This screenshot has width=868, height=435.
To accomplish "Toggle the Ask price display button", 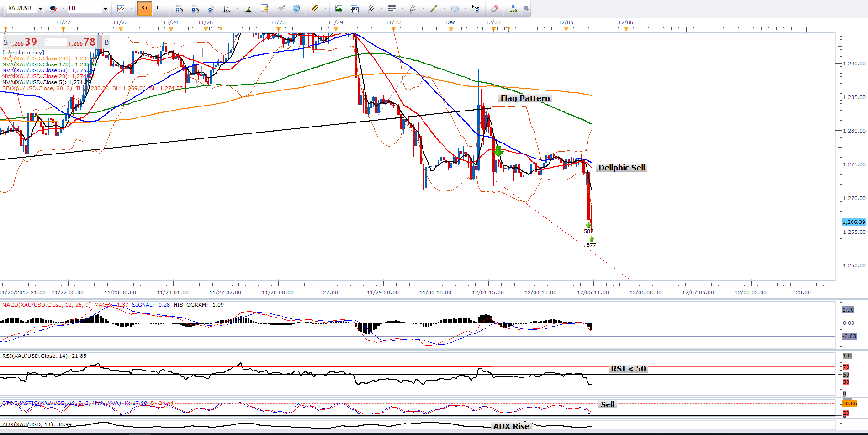I will click(161, 8).
